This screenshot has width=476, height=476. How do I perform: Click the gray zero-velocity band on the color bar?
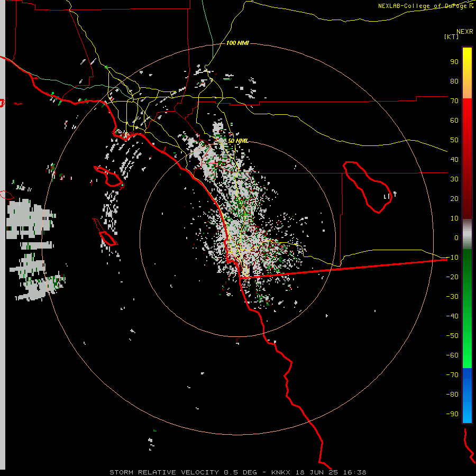[467, 234]
